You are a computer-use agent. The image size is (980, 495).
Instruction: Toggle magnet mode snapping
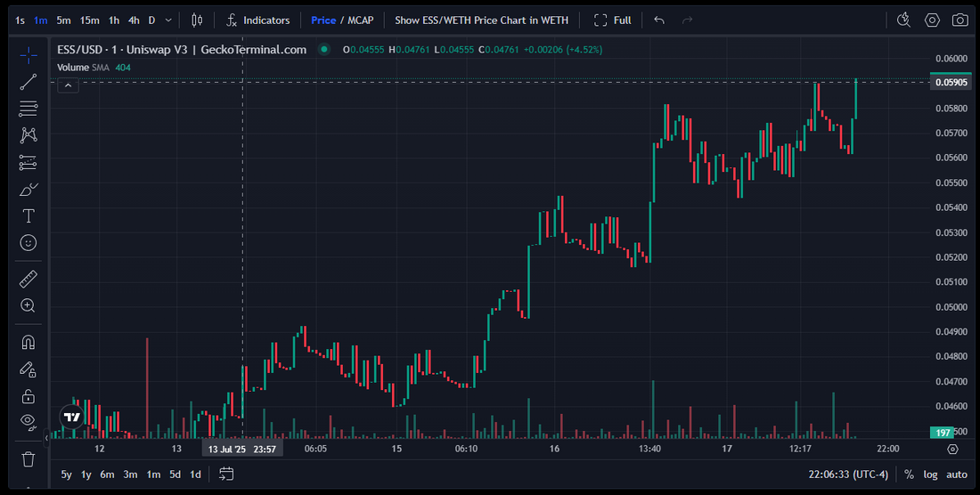pyautogui.click(x=29, y=342)
